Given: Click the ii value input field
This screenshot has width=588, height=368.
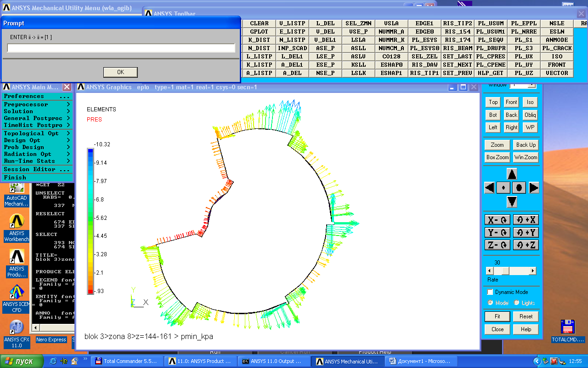Looking at the screenshot, I should [121, 48].
